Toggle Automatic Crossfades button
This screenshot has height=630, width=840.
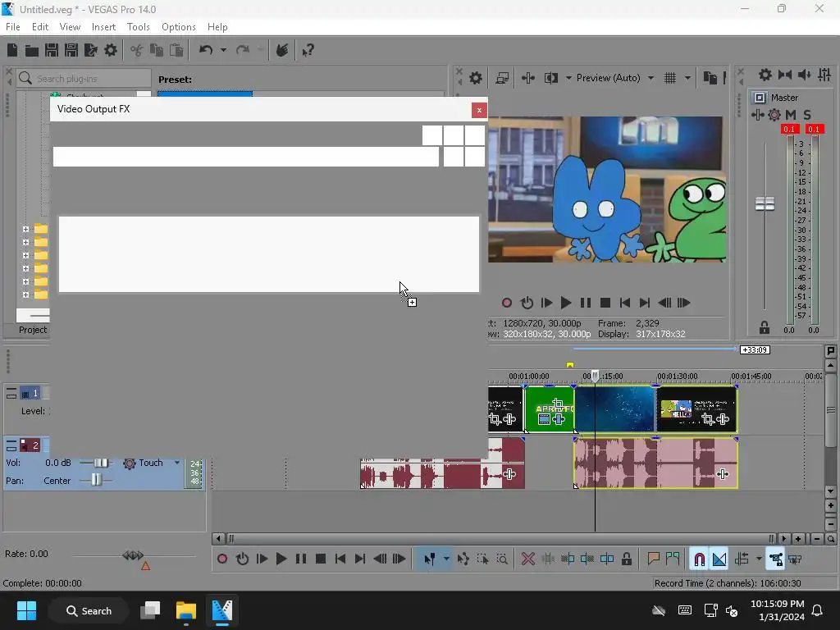[x=719, y=559]
